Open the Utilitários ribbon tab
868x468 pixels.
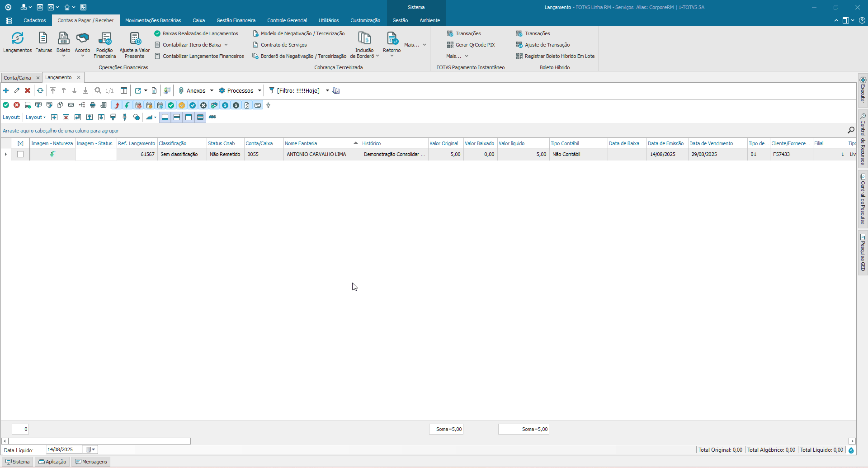point(329,20)
